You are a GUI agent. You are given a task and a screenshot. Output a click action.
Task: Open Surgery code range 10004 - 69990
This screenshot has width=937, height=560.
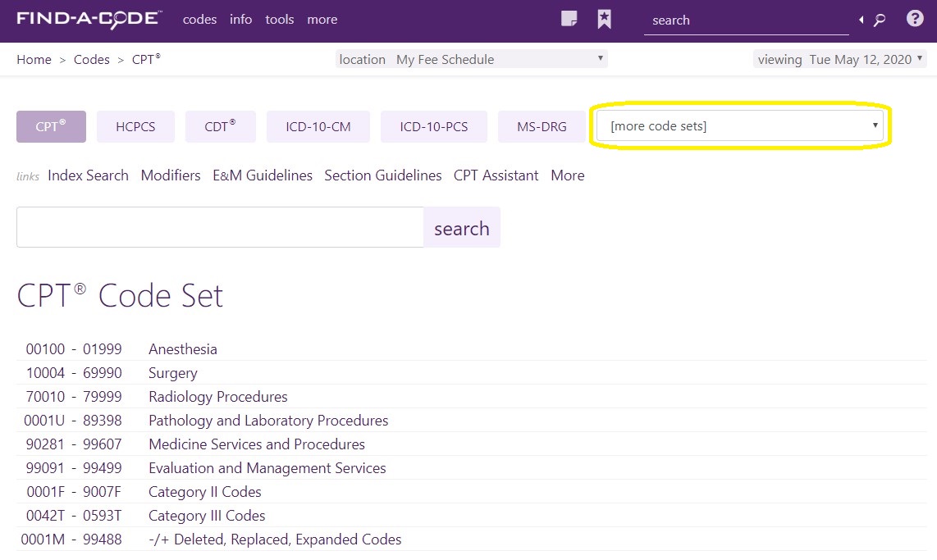point(472,373)
